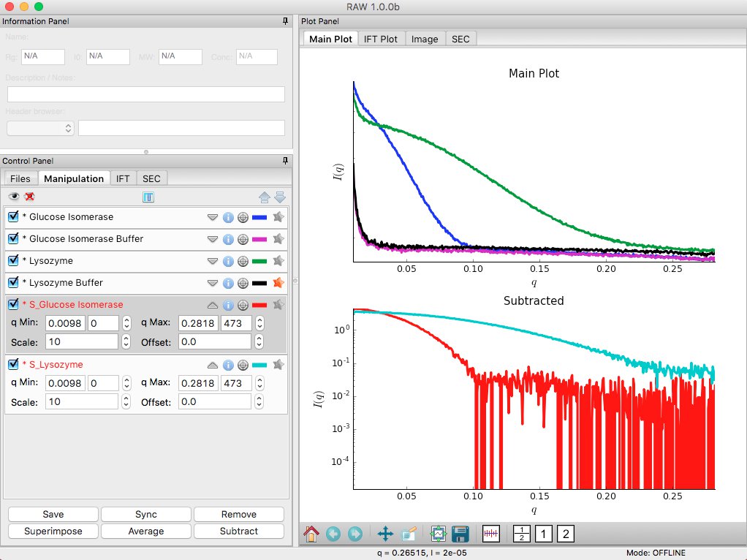
Task: Switch to the IFT control tab
Action: pos(123,178)
